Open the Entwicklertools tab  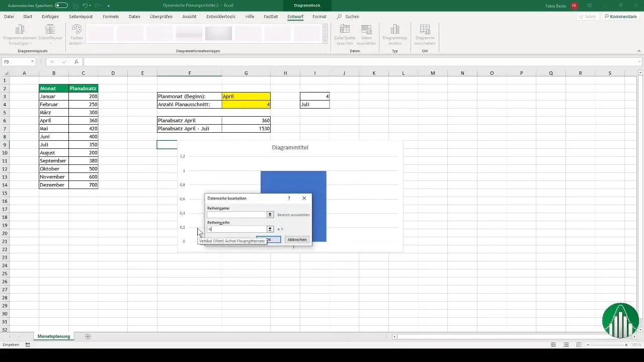tap(221, 17)
